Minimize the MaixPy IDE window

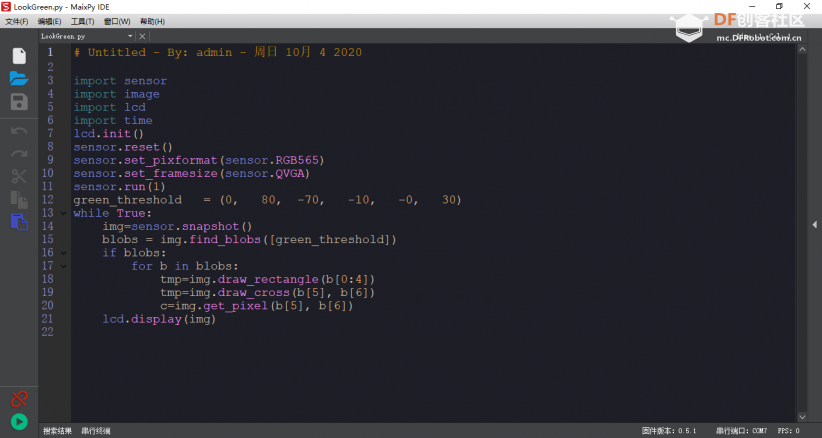point(752,6)
